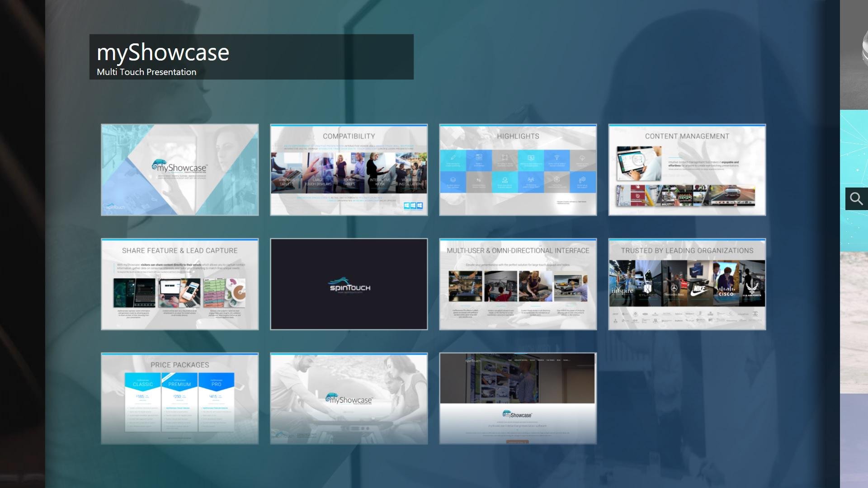The width and height of the screenshot is (868, 488).
Task: Open myShowcase slide with couple at table
Action: [349, 398]
